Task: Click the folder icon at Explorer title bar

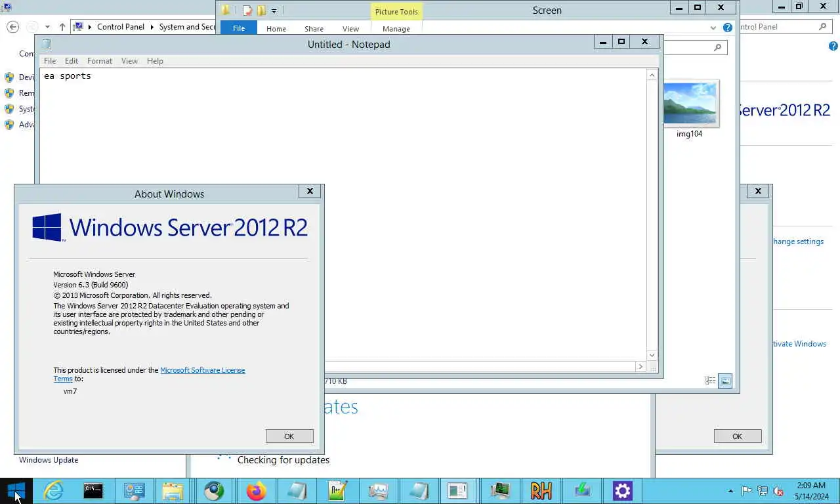Action: pyautogui.click(x=226, y=10)
